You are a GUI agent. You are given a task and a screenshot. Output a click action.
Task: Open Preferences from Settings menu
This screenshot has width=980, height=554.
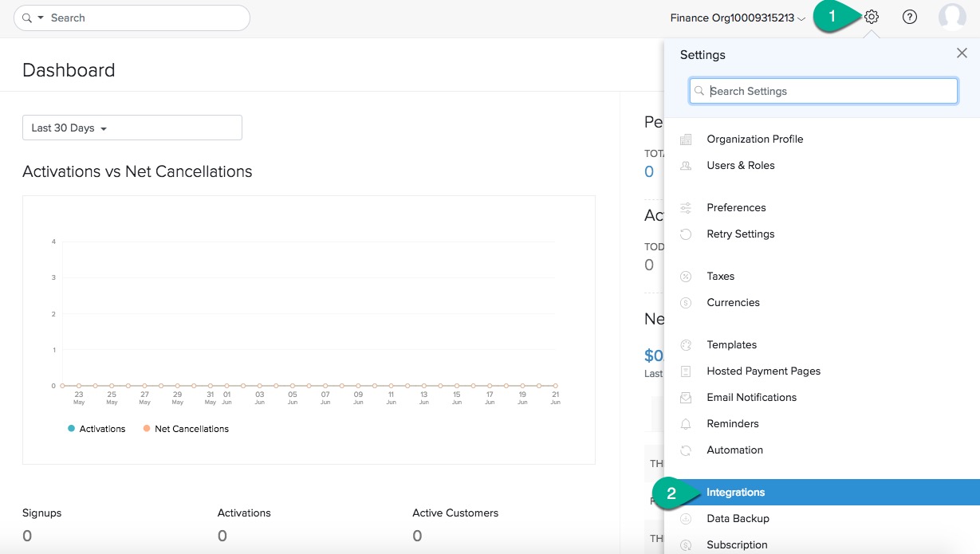tap(736, 208)
